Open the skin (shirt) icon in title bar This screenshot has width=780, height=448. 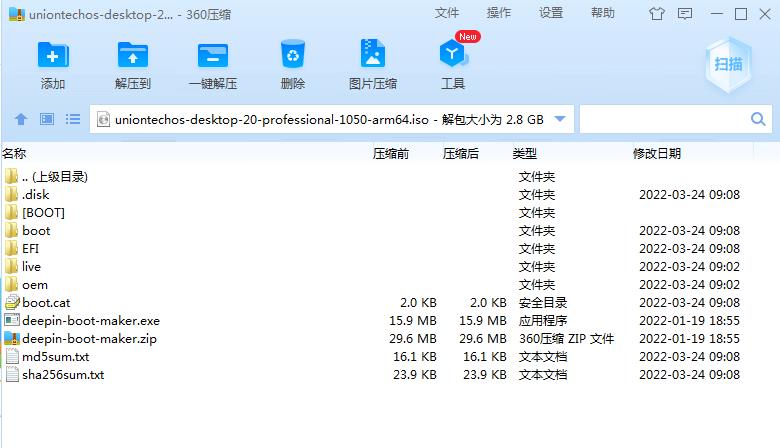click(657, 13)
